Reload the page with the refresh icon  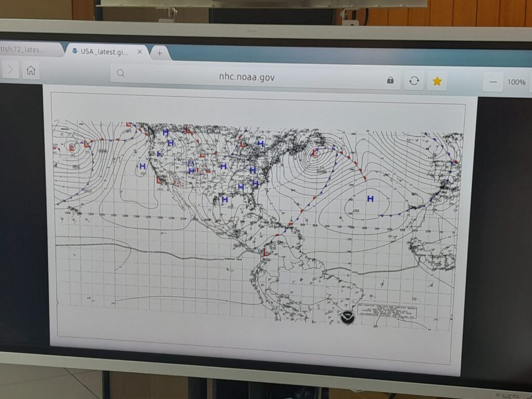pyautogui.click(x=414, y=81)
